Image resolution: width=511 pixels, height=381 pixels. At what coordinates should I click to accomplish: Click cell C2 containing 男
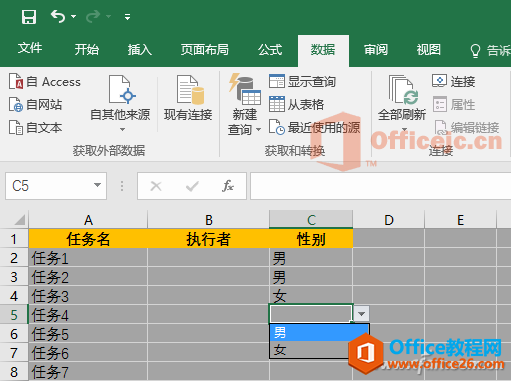(311, 258)
